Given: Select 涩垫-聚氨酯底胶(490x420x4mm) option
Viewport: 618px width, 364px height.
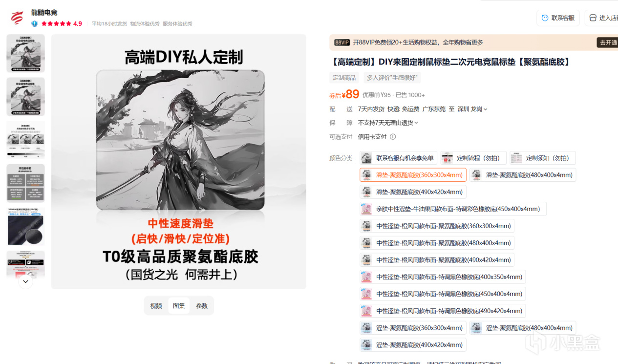Looking at the screenshot, I should pos(413,344).
